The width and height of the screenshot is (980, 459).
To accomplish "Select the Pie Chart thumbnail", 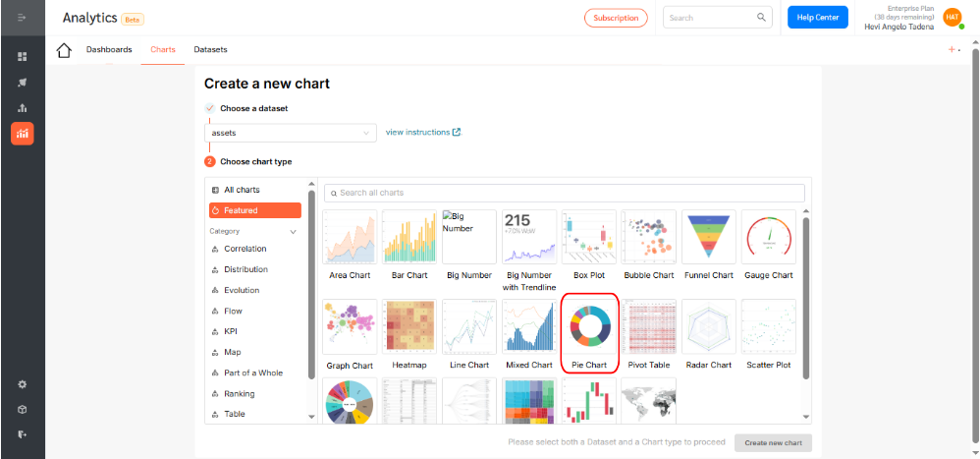I will point(589,334).
